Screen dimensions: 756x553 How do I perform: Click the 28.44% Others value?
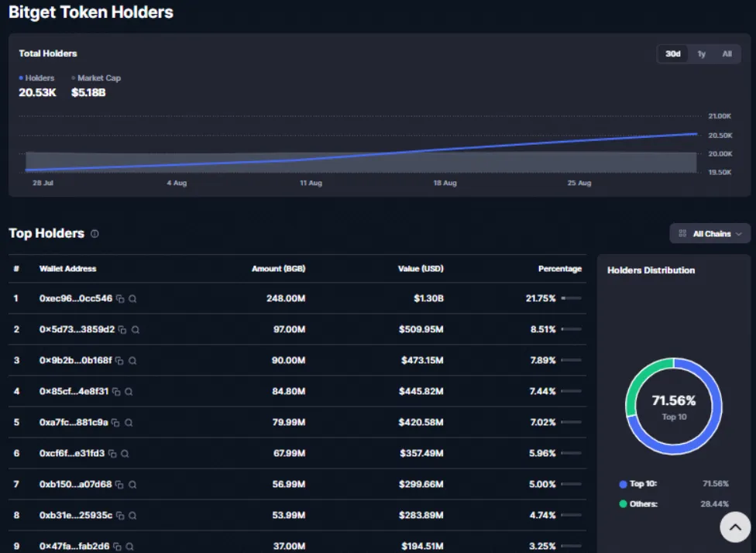tap(714, 504)
